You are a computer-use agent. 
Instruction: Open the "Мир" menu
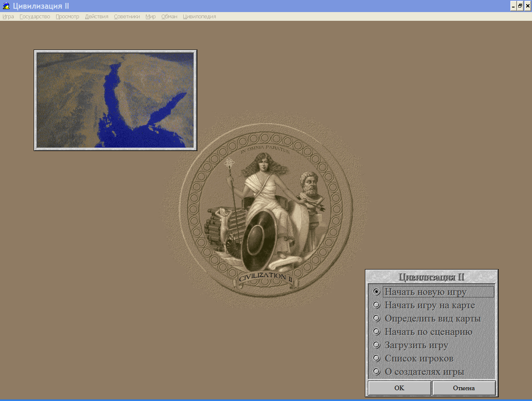coord(150,17)
